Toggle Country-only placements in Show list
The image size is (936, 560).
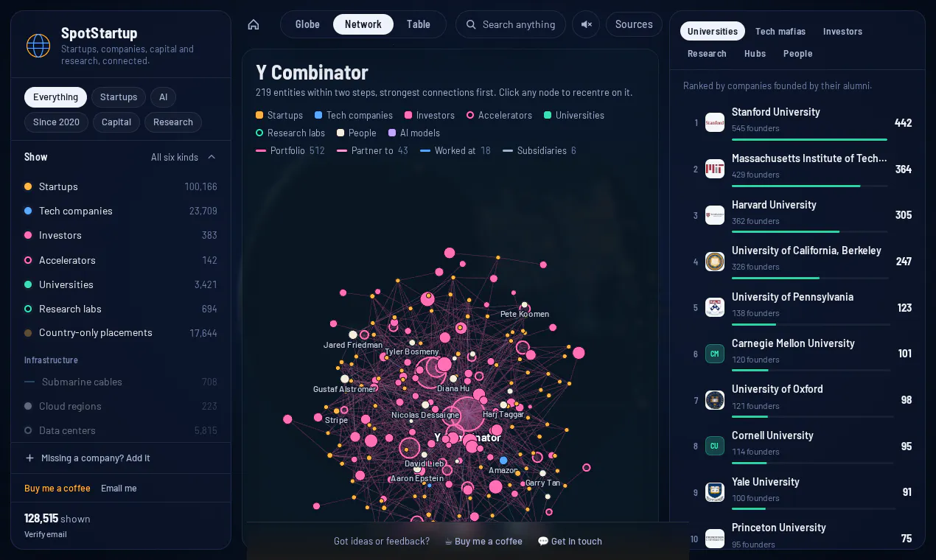(121, 333)
